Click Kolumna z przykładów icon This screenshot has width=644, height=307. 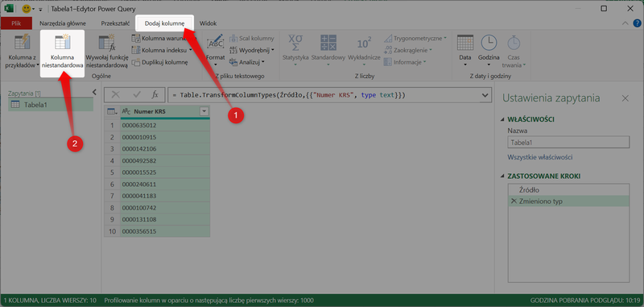23,44
